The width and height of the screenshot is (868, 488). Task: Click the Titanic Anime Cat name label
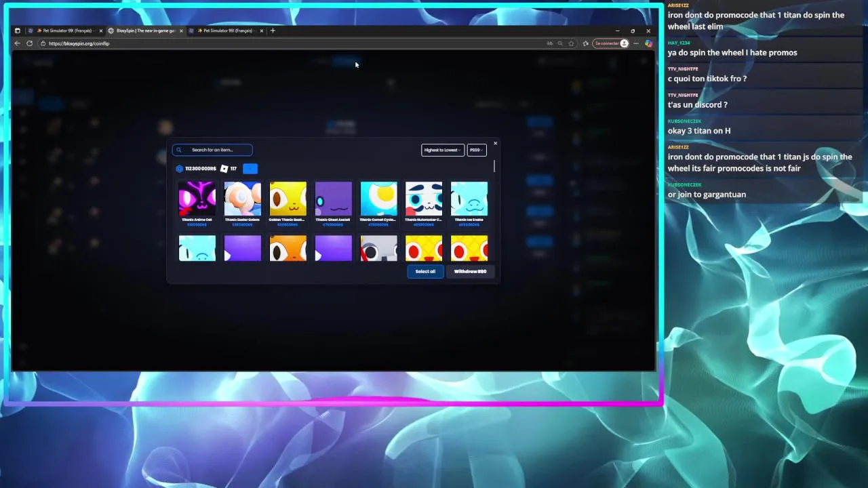(197, 220)
